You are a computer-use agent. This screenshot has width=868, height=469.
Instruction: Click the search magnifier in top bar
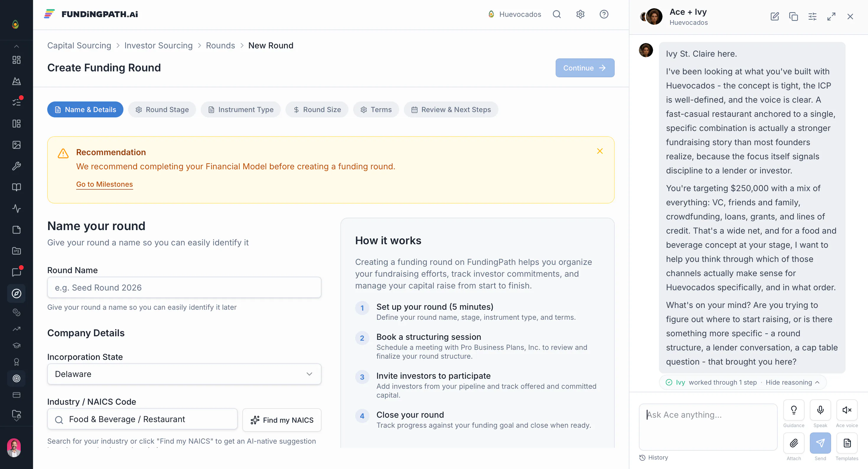pyautogui.click(x=557, y=14)
